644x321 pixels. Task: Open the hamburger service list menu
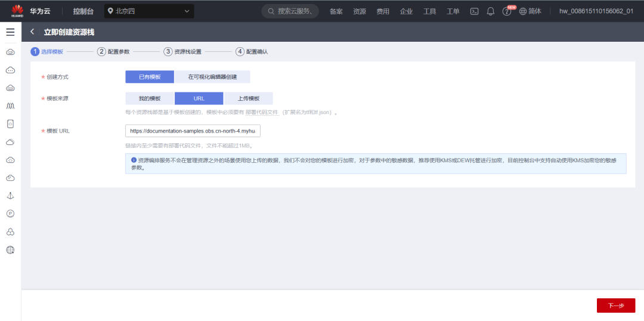(10, 32)
